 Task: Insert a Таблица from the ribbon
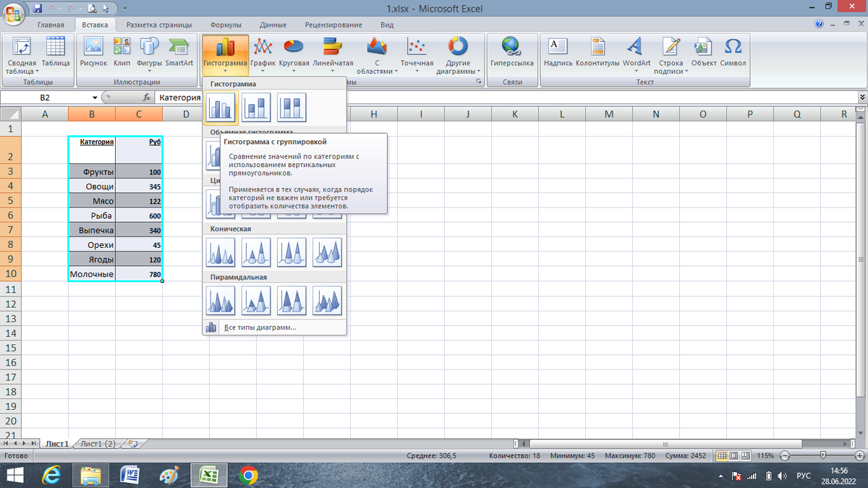tap(56, 52)
